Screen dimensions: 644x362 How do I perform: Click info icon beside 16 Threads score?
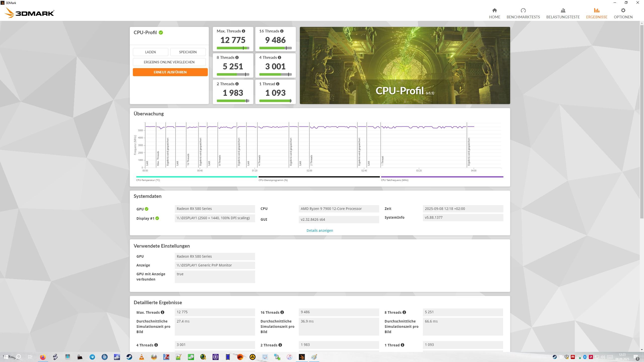point(282,31)
